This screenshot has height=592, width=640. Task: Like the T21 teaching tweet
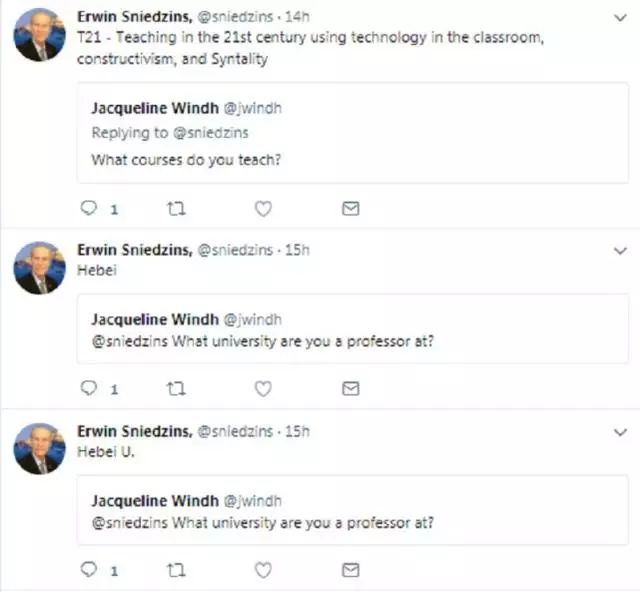click(263, 209)
